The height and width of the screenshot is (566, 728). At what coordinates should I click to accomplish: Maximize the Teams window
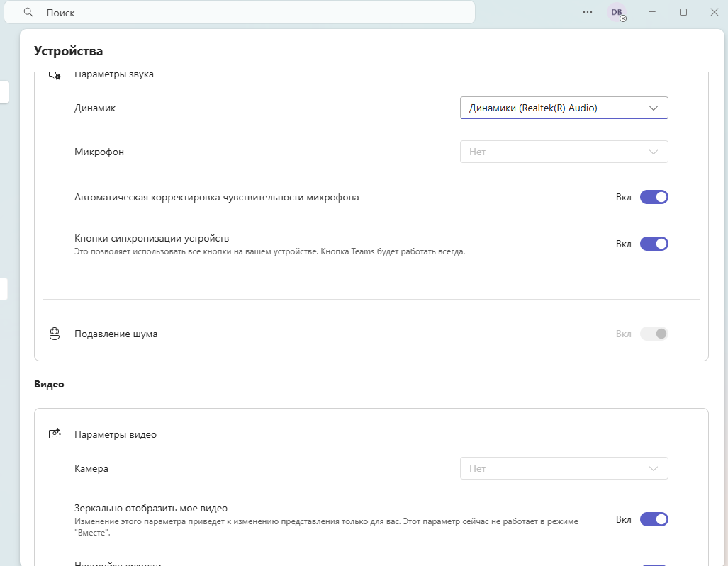683,12
